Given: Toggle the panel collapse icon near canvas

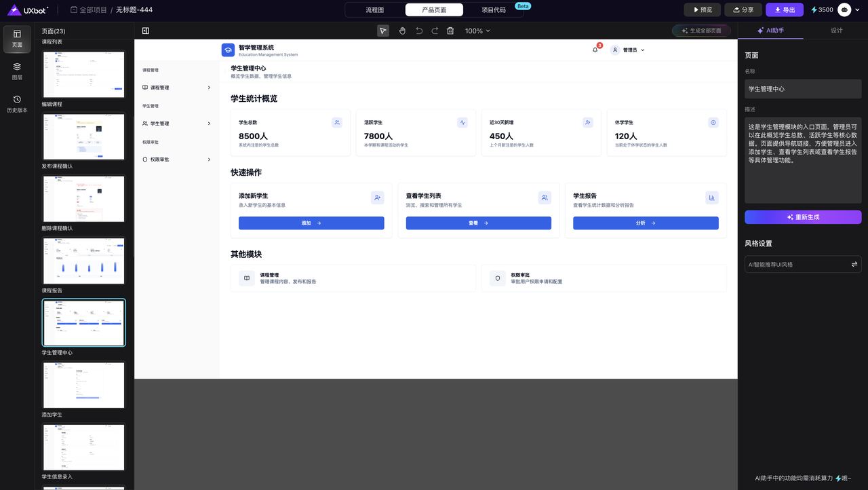Looking at the screenshot, I should [145, 31].
